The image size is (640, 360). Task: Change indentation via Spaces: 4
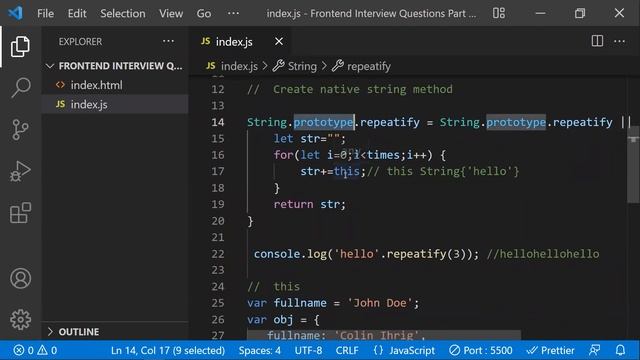[260, 350]
